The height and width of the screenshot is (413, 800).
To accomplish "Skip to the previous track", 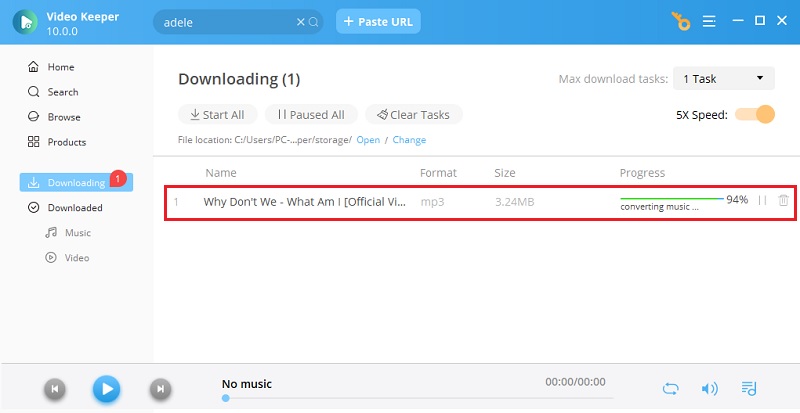I will 55,390.
